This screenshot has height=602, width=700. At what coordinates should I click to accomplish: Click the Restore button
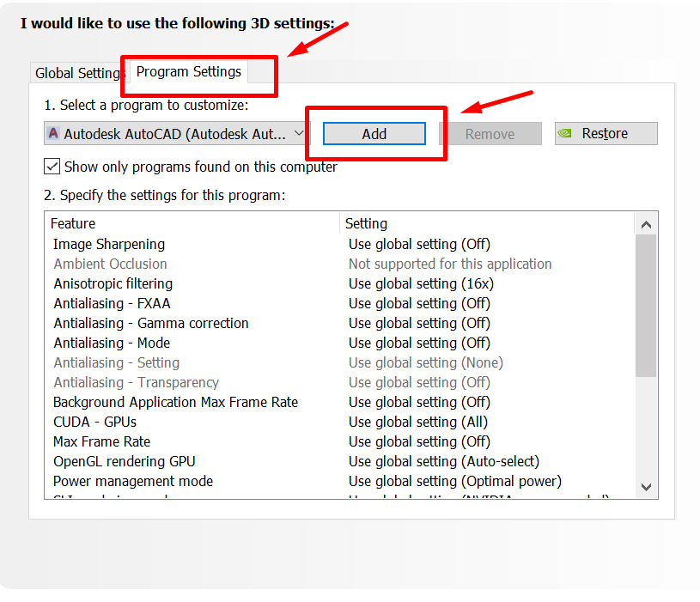click(x=606, y=133)
